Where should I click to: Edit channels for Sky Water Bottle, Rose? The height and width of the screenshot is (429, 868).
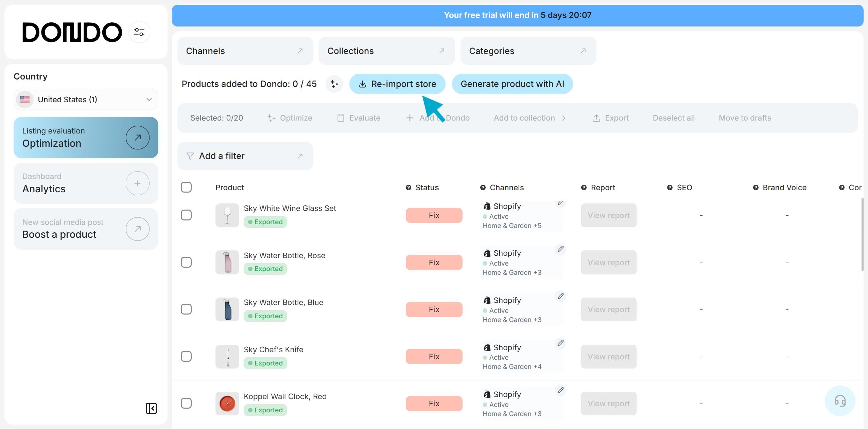coord(560,249)
